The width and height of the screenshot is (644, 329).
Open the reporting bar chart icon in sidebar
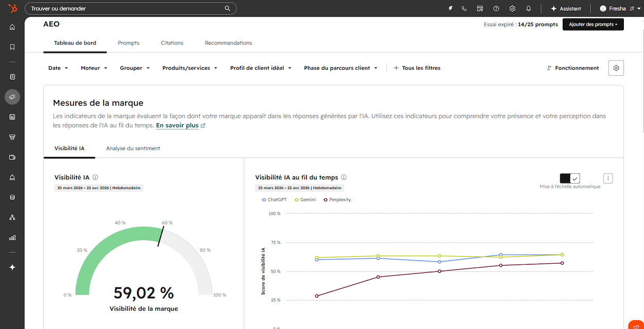pyautogui.click(x=12, y=238)
